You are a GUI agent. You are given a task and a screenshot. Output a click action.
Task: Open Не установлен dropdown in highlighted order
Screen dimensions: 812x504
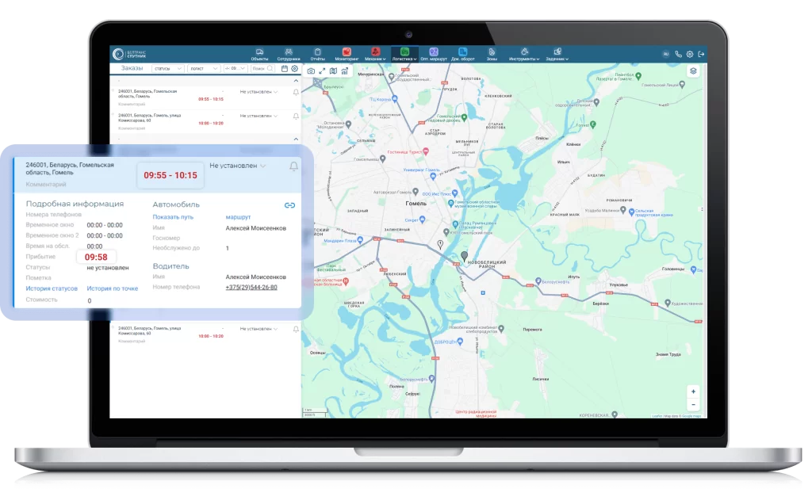pyautogui.click(x=238, y=166)
